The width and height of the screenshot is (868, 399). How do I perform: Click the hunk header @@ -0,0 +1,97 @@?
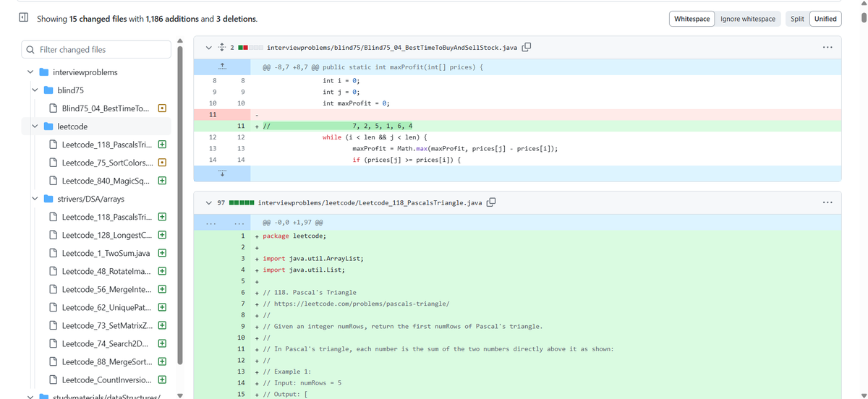pos(292,223)
